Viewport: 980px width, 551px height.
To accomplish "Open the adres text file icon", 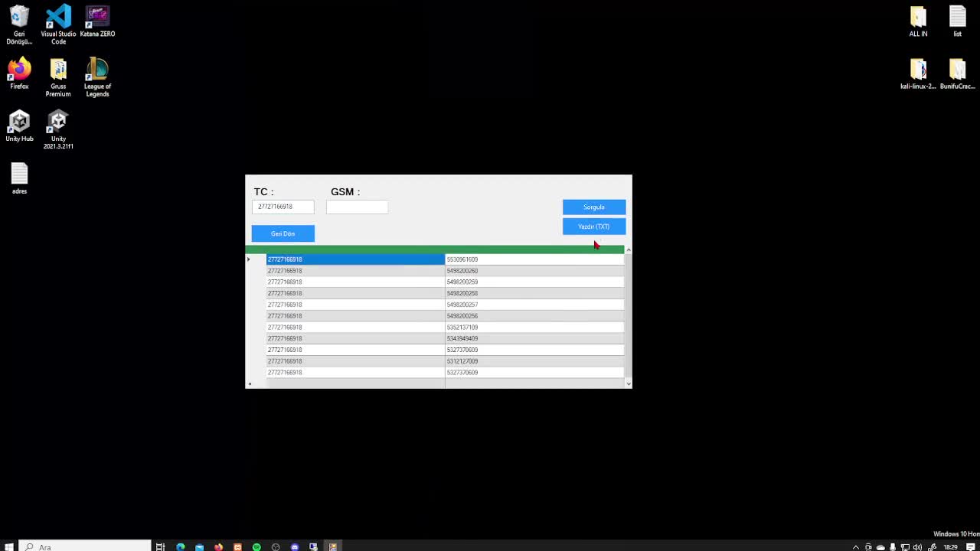I will tap(19, 178).
